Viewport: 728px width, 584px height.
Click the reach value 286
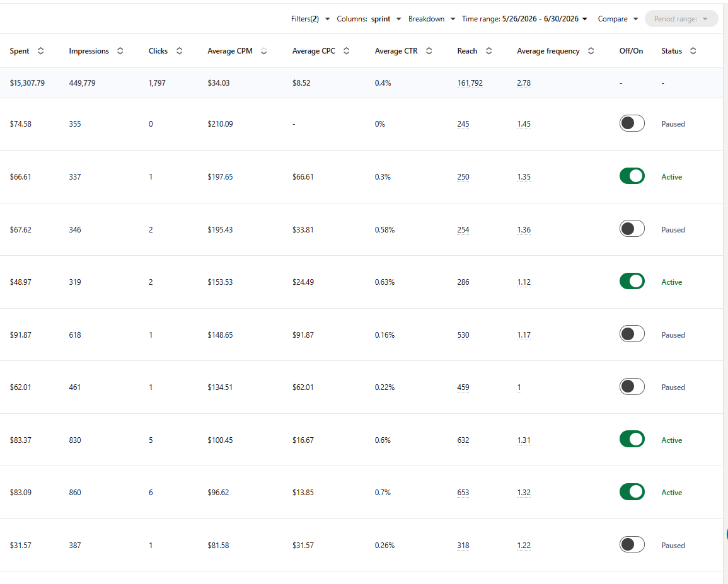(463, 282)
